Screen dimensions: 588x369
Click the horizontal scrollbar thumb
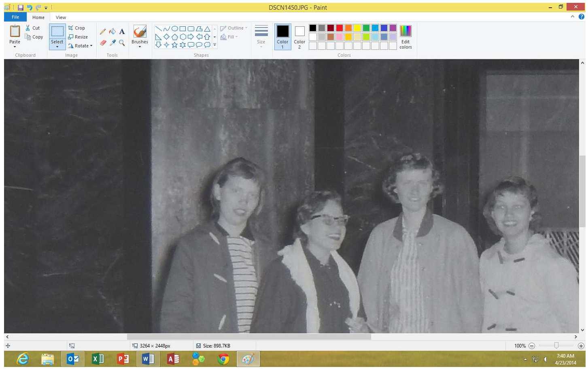249,337
